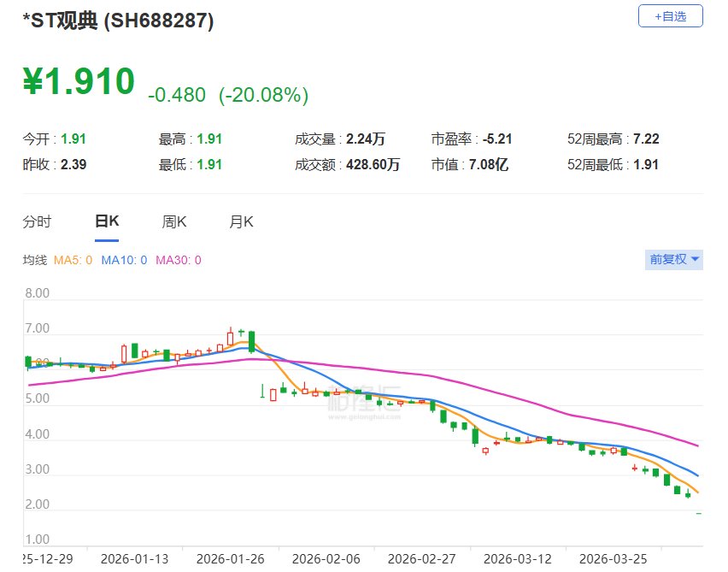Viewport: 728px width, 572px height.
Task: Click the -0.480 price change value
Action: click(176, 95)
